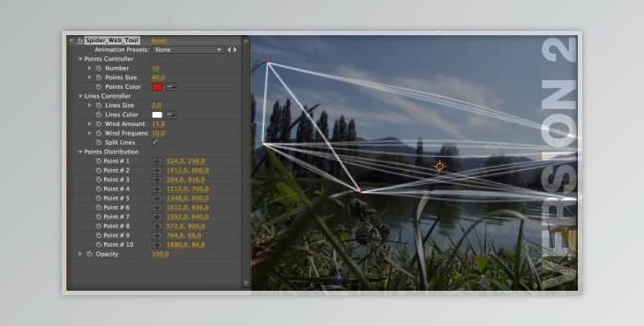Screen dimensions: 644x326
Task: Enable the Point # 9 stopwatch
Action: tap(99, 235)
